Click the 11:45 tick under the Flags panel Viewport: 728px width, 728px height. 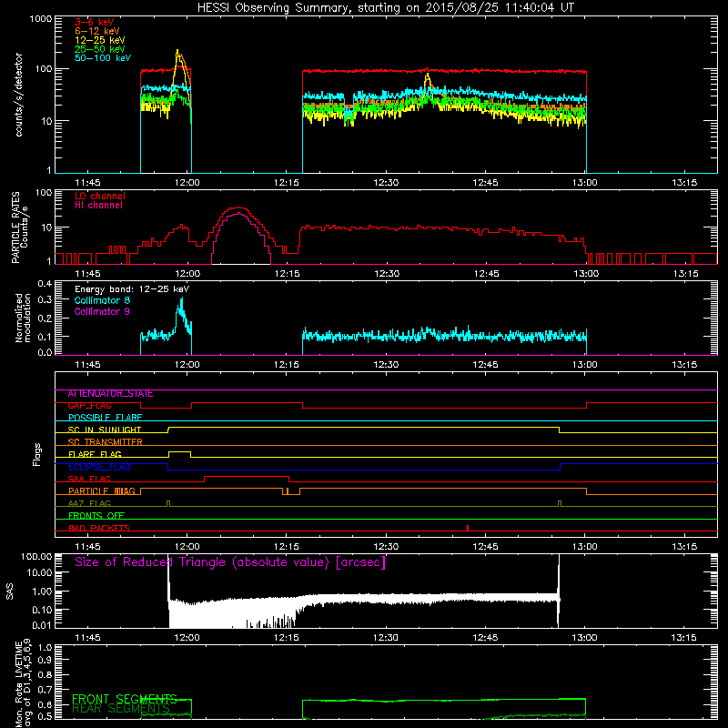[x=87, y=547]
